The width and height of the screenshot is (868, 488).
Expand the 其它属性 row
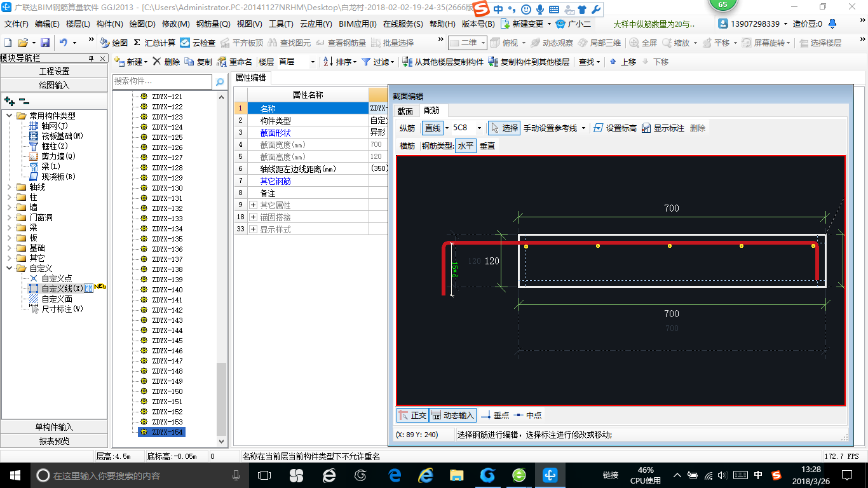(x=253, y=205)
